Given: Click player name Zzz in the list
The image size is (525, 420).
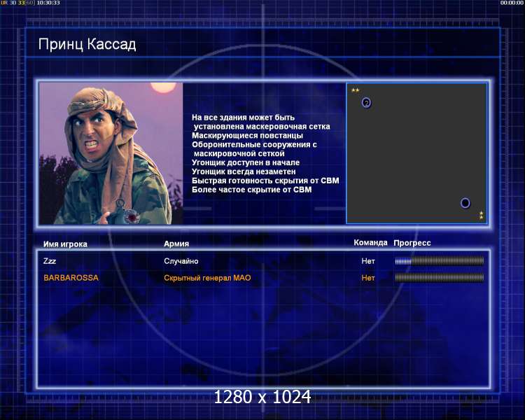Looking at the screenshot, I should (50, 261).
